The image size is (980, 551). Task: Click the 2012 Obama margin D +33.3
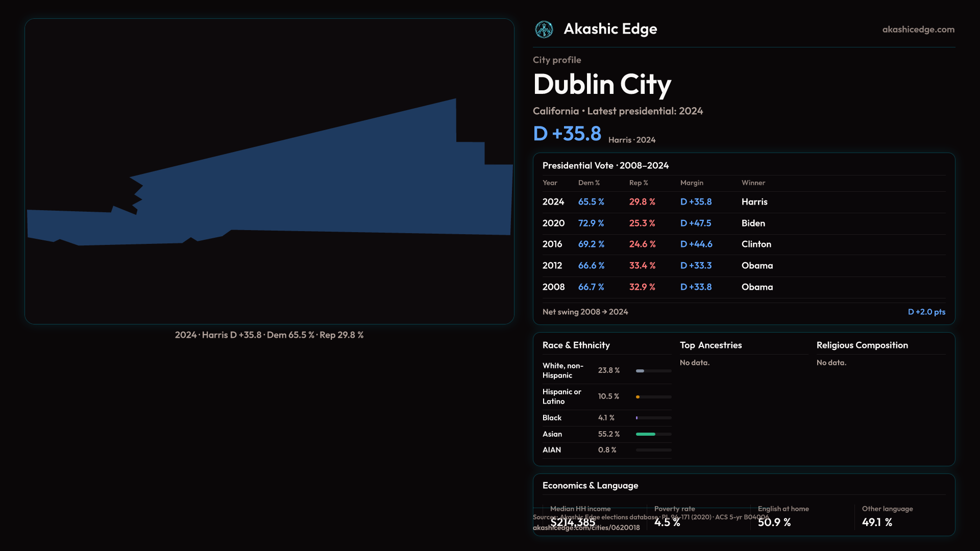[696, 266]
